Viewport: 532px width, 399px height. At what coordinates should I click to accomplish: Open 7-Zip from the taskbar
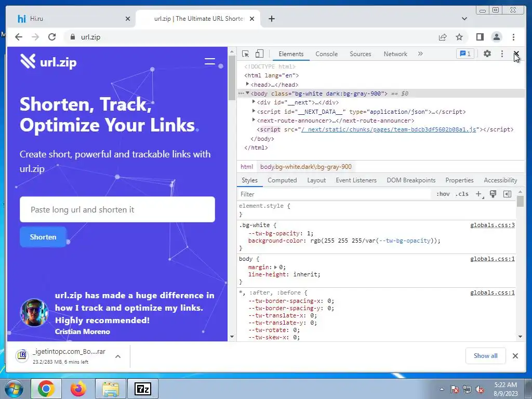142,389
